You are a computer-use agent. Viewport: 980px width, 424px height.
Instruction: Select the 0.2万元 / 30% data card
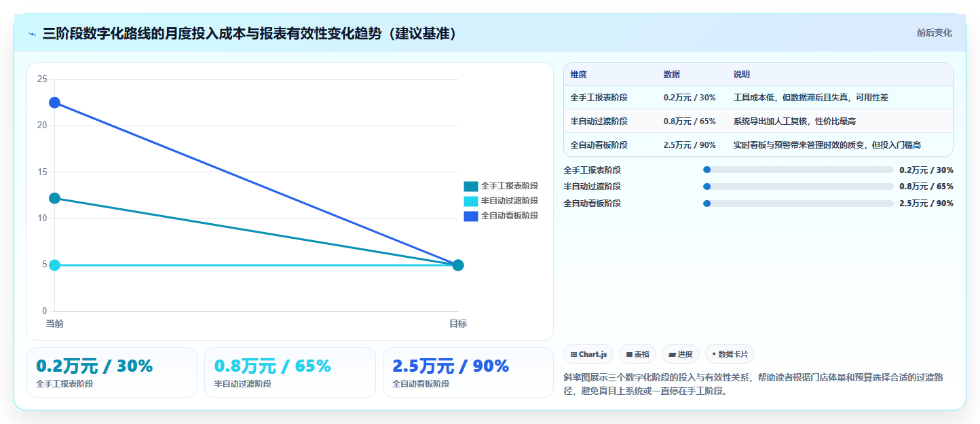112,372
